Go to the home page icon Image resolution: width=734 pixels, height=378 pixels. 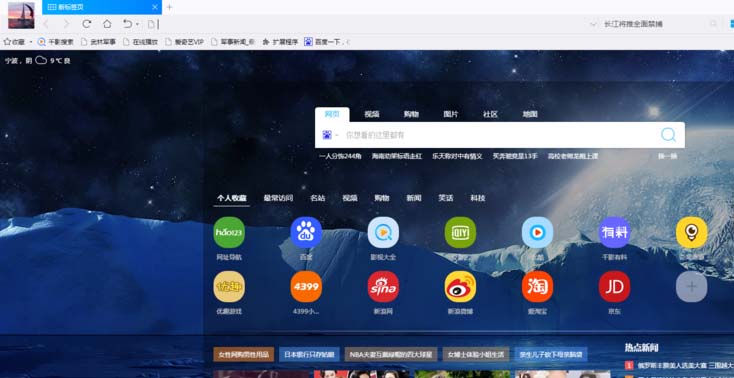[x=107, y=24]
